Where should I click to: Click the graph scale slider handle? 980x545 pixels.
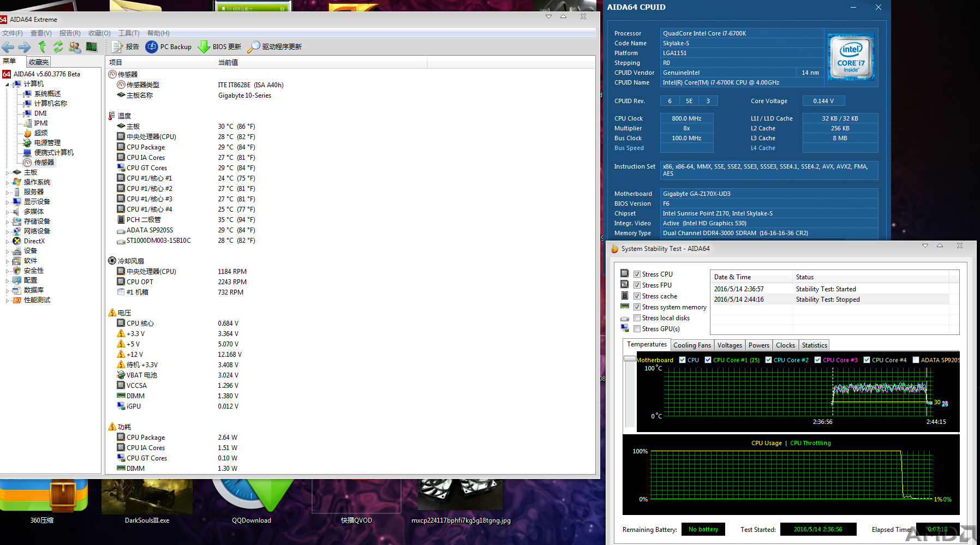coord(630,359)
